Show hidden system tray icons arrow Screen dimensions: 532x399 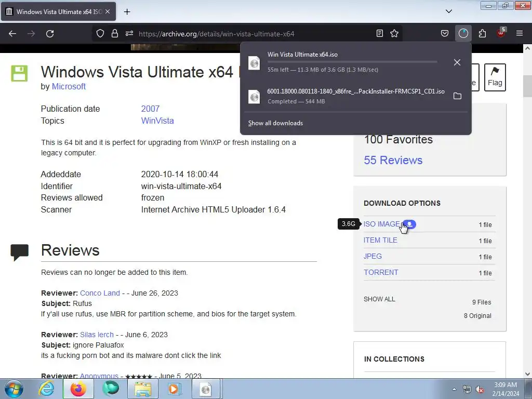[454, 389]
